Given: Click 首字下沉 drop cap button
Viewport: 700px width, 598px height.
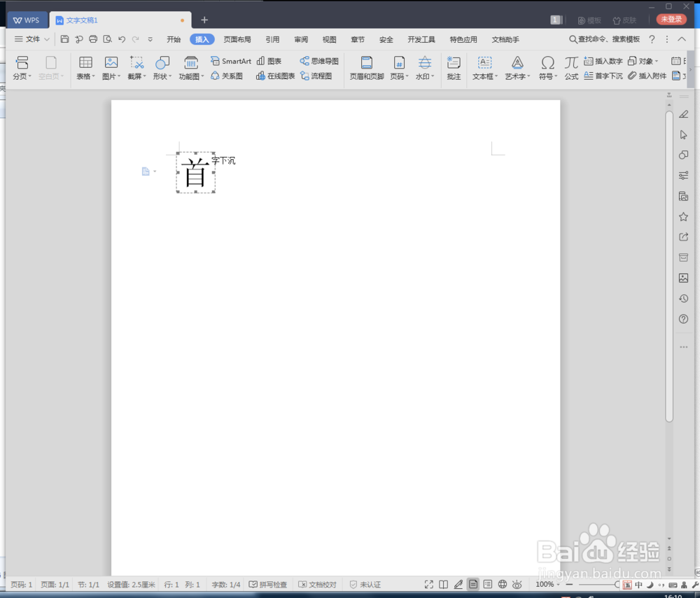Looking at the screenshot, I should click(603, 76).
